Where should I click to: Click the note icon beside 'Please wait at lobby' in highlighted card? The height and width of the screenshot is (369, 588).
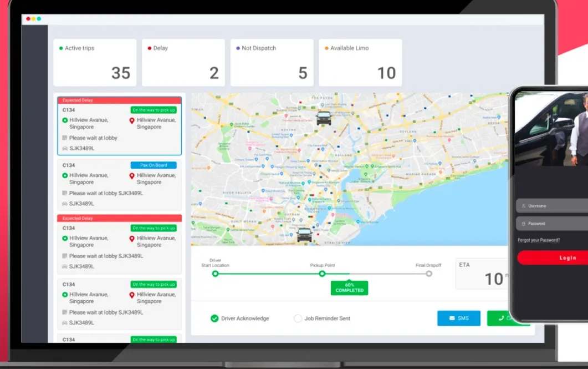(x=65, y=138)
